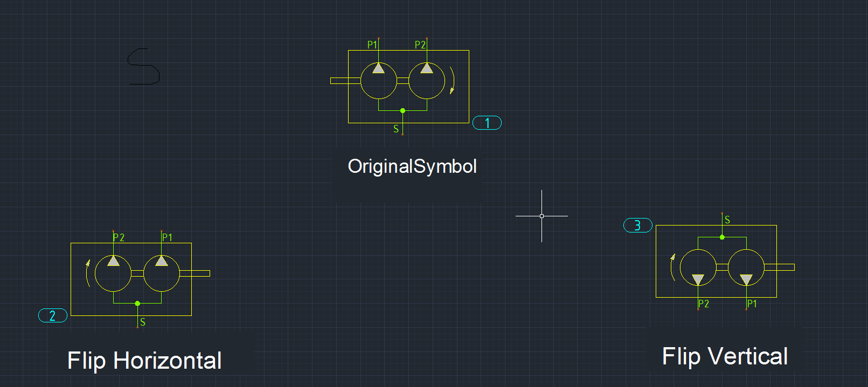
Task: Select the P1 label on the Flip Vertical symbol
Action: click(x=752, y=304)
